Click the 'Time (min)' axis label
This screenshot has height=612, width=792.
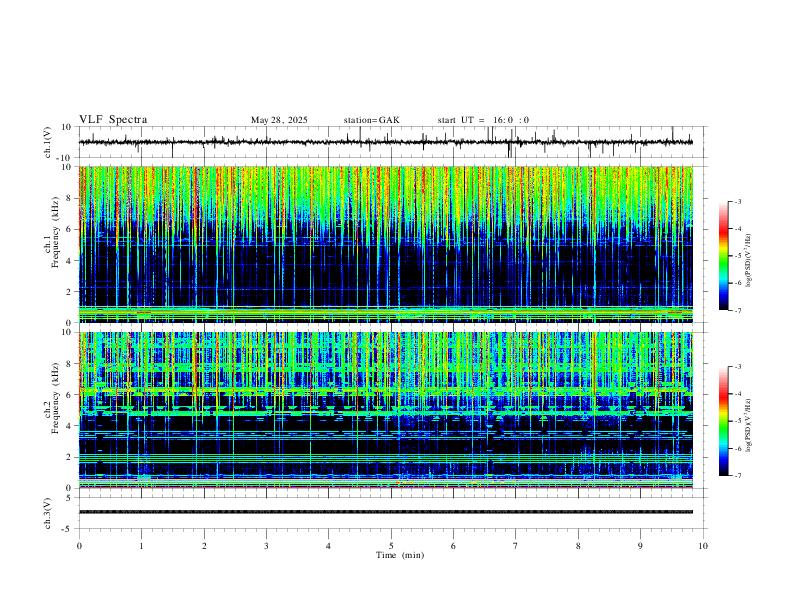(x=400, y=555)
